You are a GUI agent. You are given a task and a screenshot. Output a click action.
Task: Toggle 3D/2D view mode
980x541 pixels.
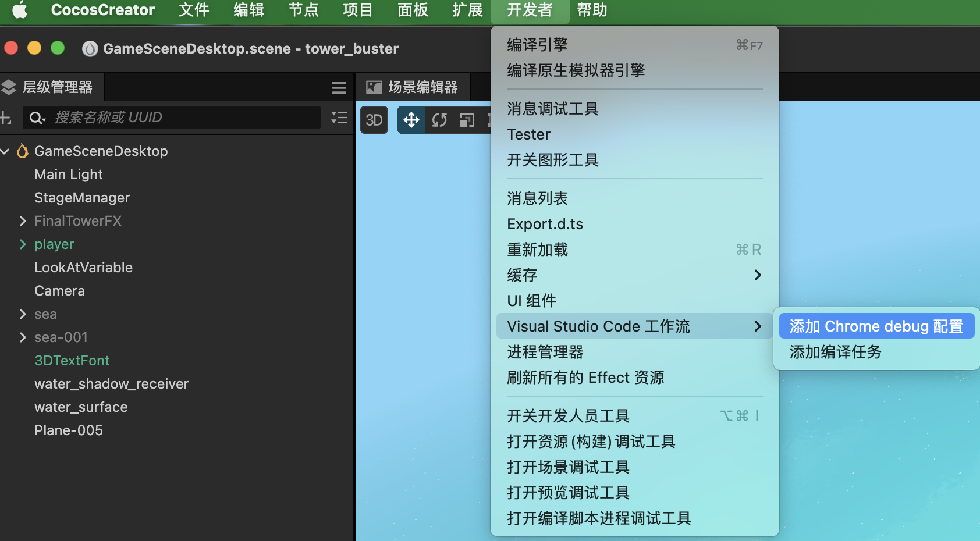[374, 120]
